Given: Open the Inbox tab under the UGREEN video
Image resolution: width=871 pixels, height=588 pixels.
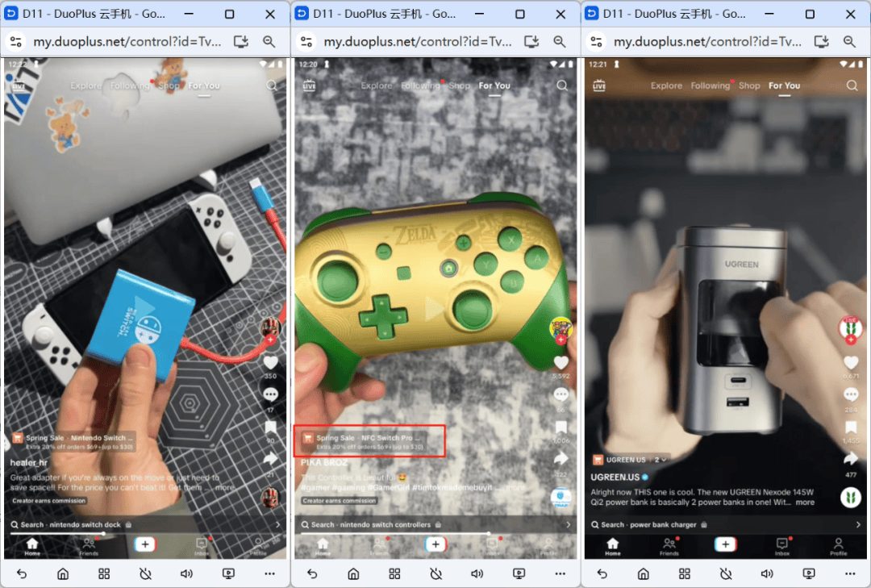Looking at the screenshot, I should (782, 546).
